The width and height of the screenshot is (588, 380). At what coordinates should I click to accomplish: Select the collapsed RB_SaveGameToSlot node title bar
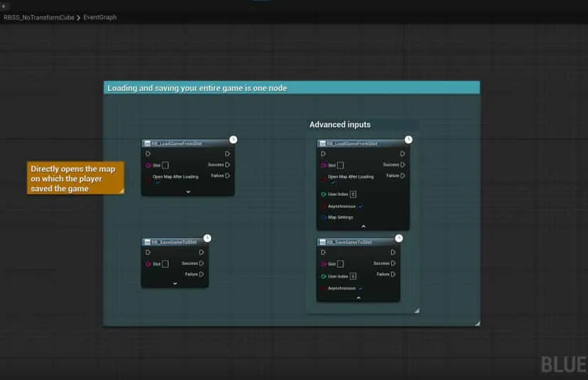[173, 242]
